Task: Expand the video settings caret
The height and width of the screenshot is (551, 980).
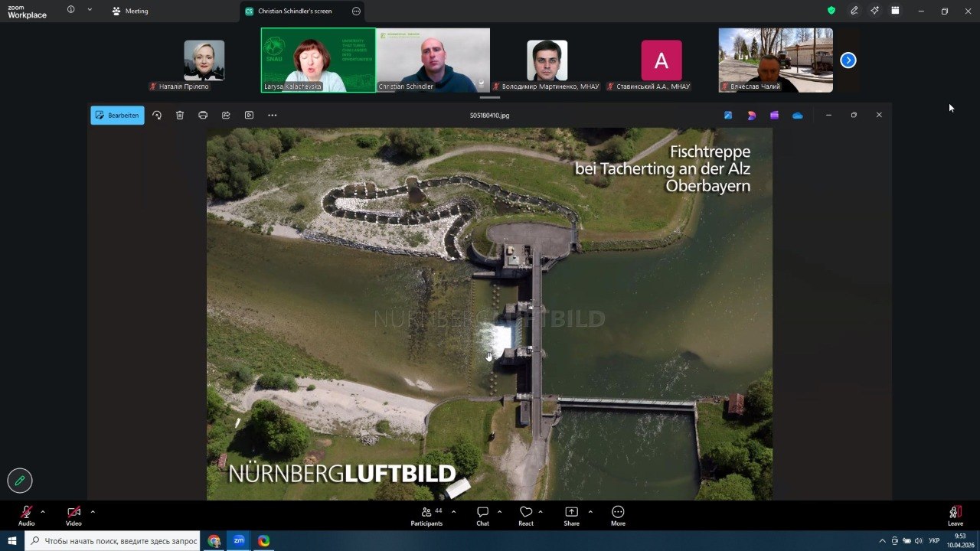Action: [x=93, y=511]
